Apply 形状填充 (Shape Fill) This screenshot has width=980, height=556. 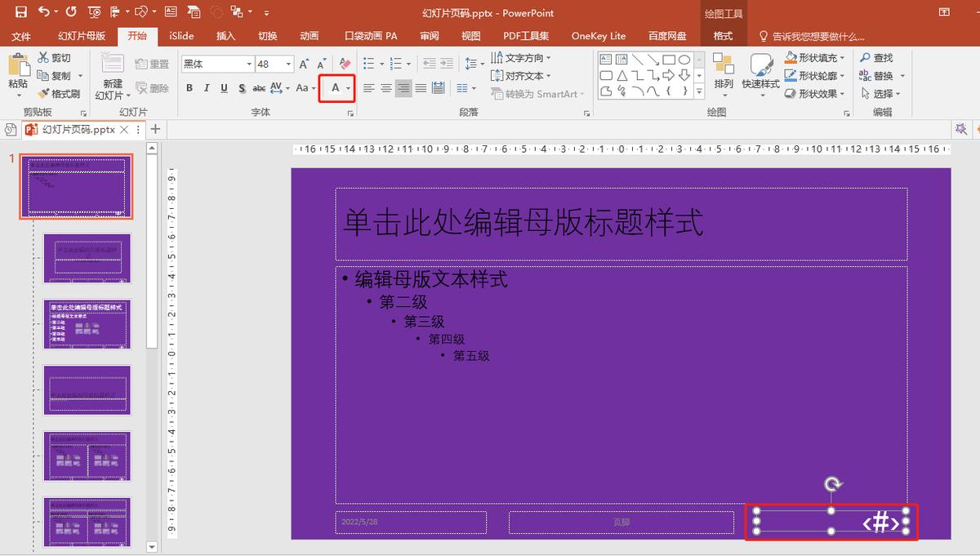(813, 57)
